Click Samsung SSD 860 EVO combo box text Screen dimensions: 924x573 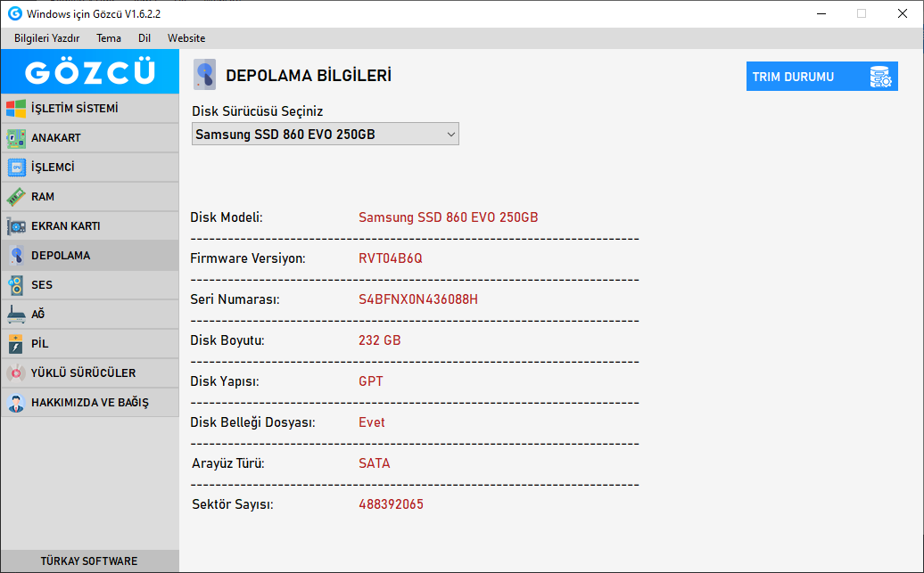coord(285,135)
